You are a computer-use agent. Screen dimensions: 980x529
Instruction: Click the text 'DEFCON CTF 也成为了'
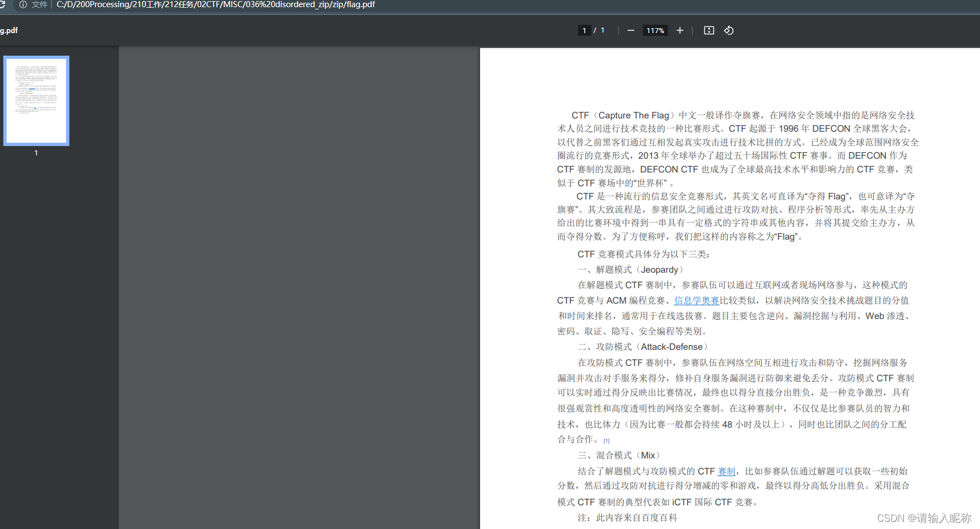point(687,169)
